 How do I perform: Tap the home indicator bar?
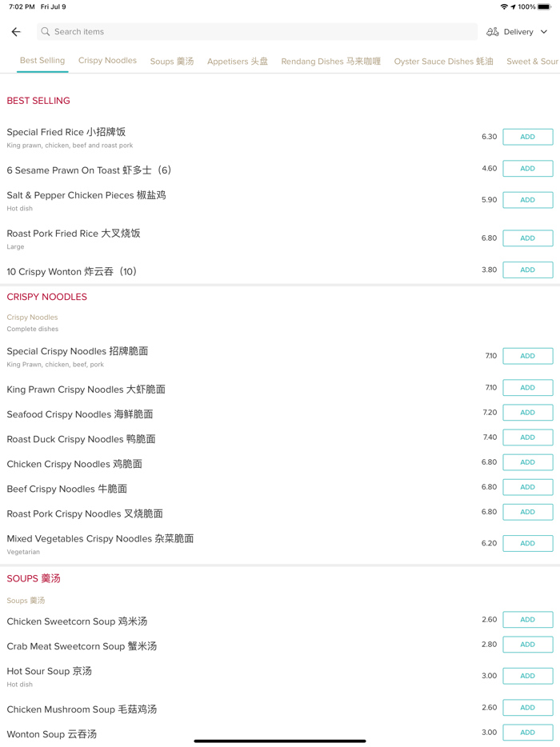click(280, 741)
